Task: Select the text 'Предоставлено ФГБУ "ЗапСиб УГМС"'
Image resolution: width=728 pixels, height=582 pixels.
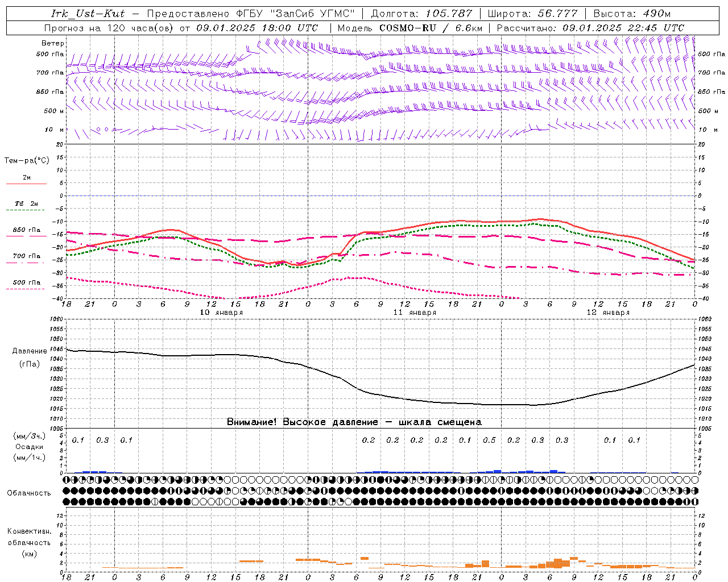Action: [251, 14]
